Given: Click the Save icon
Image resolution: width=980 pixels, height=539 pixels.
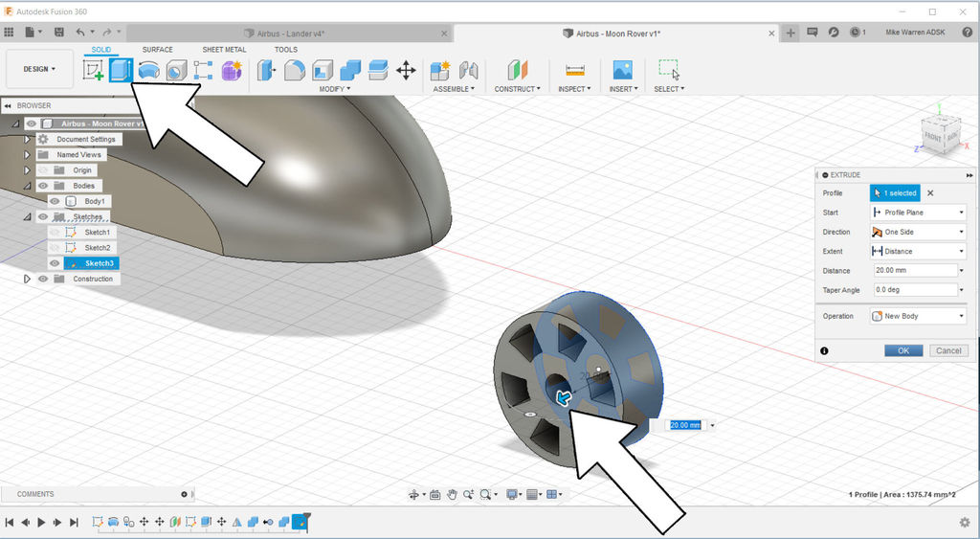Looking at the screenshot, I should click(58, 32).
